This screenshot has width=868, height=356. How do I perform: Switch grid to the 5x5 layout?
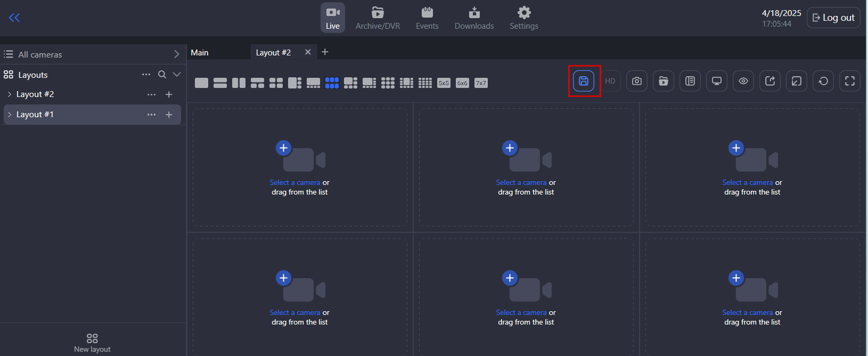pos(444,83)
